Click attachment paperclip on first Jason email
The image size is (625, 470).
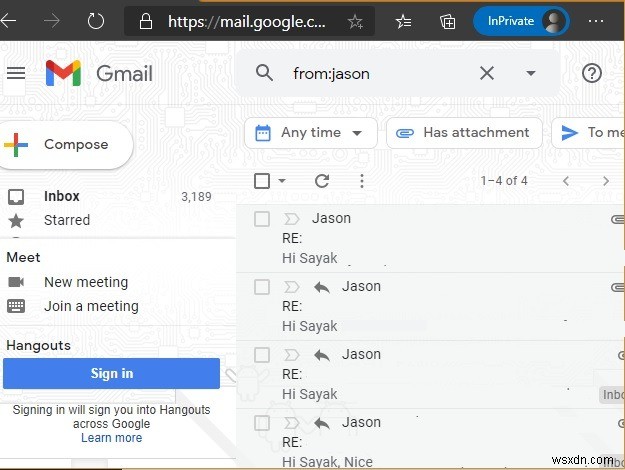[617, 219]
